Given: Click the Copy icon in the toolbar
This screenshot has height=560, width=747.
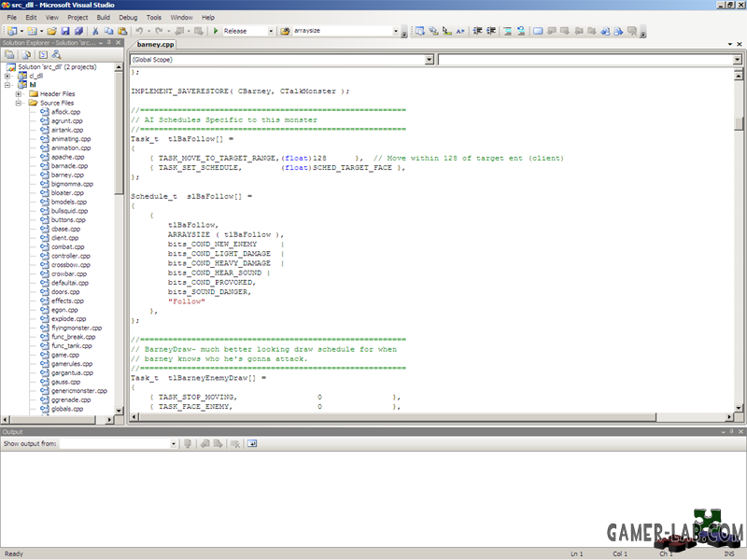Looking at the screenshot, I should tap(108, 31).
